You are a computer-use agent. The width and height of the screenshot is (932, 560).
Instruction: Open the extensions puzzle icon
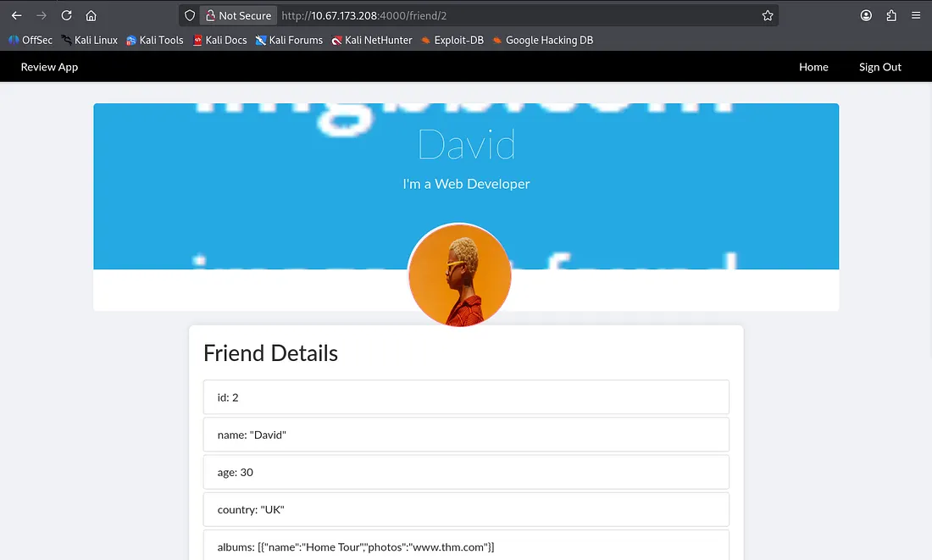[x=891, y=15]
